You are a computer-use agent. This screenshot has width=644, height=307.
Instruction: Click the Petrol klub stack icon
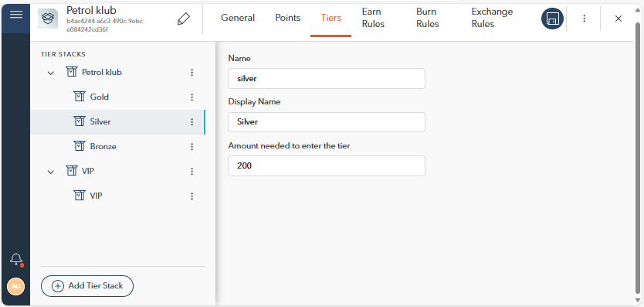click(72, 72)
